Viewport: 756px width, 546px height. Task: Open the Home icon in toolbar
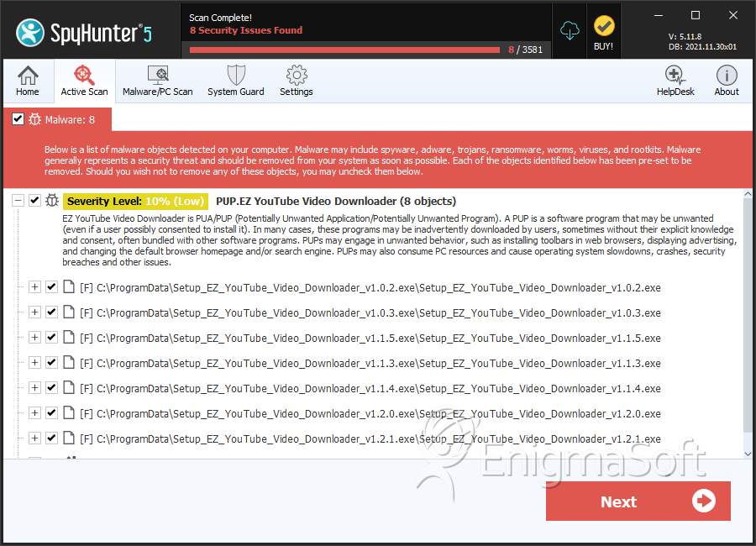point(28,81)
